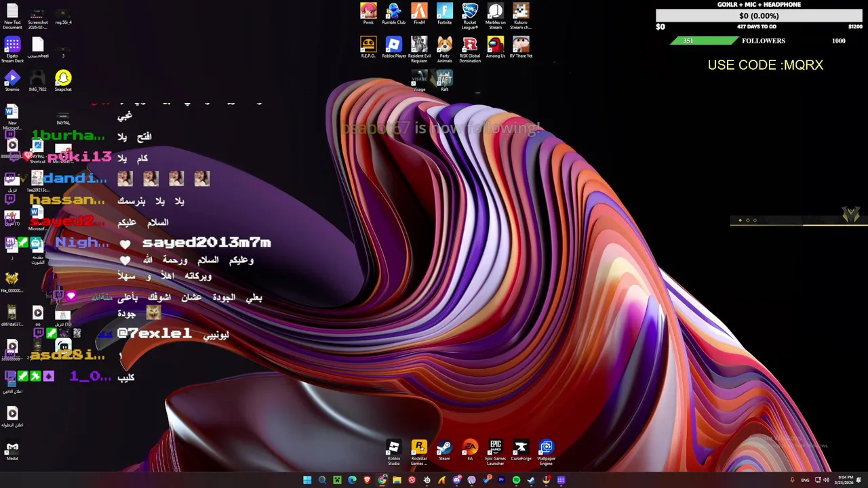Select the RISK Global Domination icon
The image size is (868, 488).
click(x=470, y=50)
